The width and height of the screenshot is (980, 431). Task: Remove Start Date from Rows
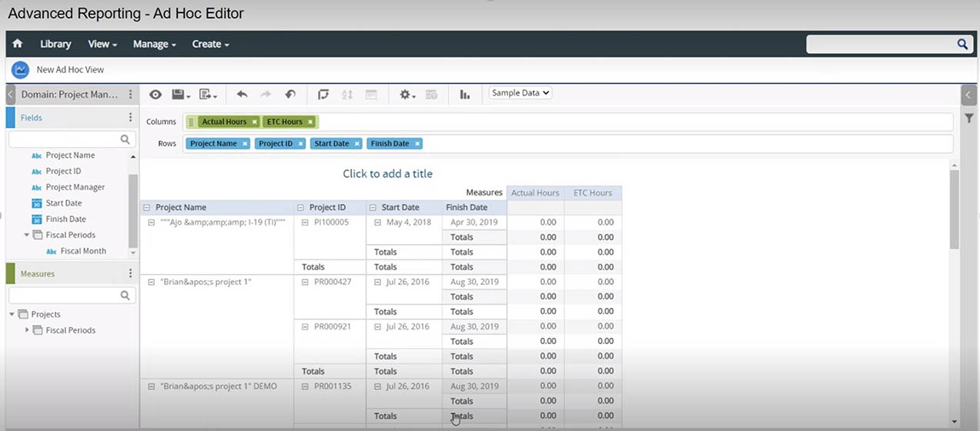pos(356,143)
